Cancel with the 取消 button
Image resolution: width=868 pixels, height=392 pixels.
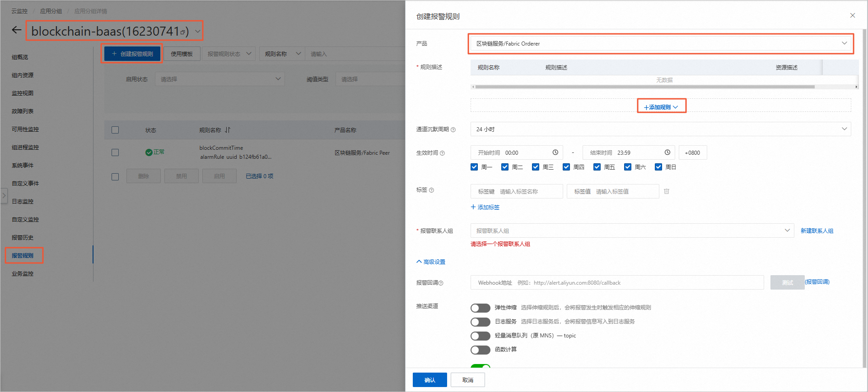point(468,380)
